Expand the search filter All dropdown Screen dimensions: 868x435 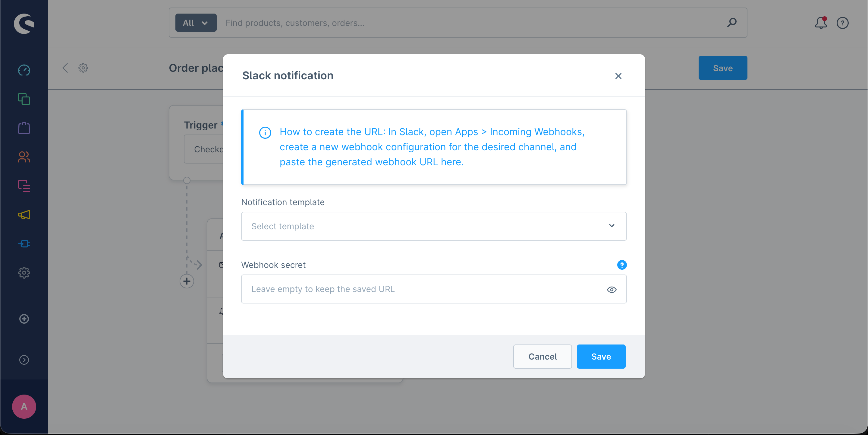click(x=195, y=23)
